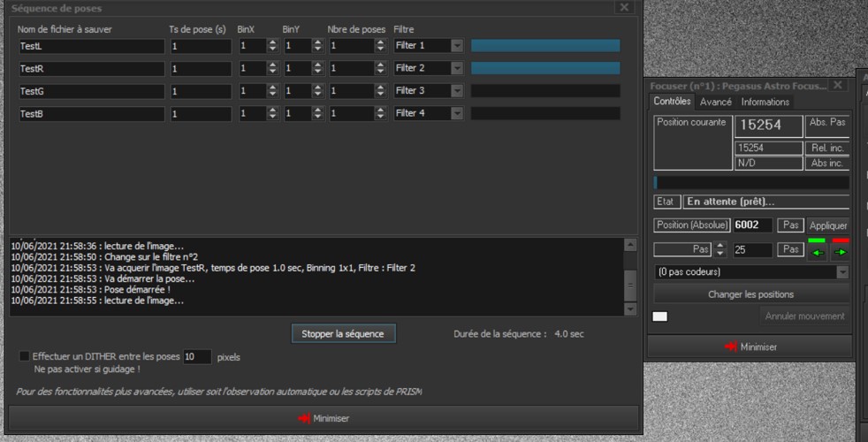The width and height of the screenshot is (868, 442).
Task: Click BinX stepper for TestL row
Action: (x=272, y=45)
